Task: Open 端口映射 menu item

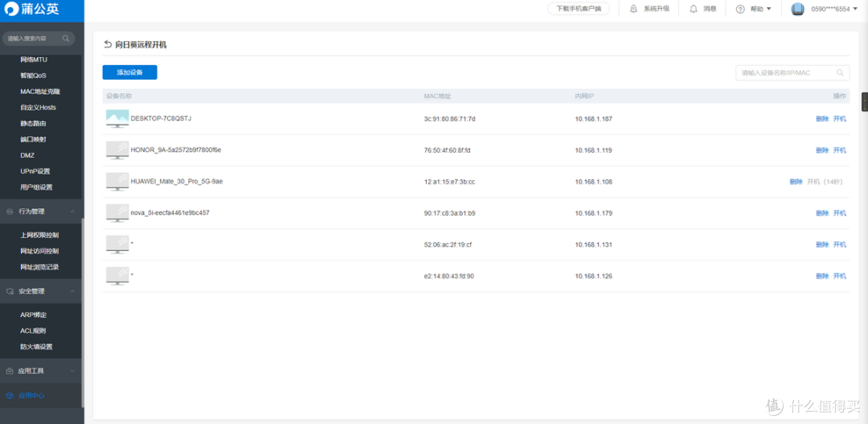Action: pos(33,139)
